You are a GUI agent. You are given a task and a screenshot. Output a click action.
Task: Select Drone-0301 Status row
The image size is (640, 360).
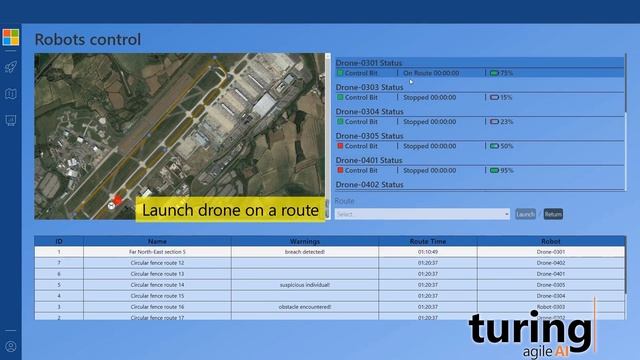tap(480, 68)
